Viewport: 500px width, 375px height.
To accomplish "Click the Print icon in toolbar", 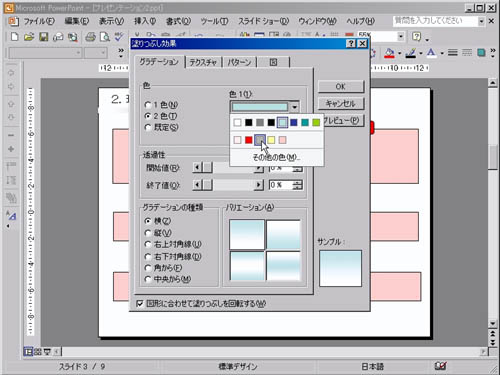I will (x=90, y=37).
